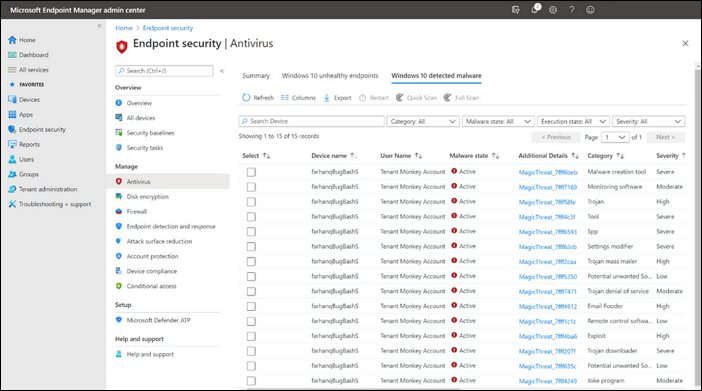Select Windows 10 detected malware tab

tap(437, 76)
